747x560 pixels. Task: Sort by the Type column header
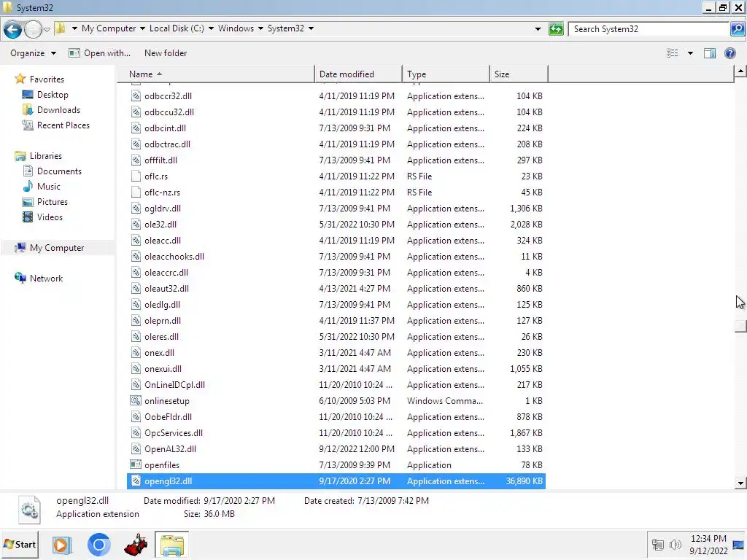(x=446, y=74)
